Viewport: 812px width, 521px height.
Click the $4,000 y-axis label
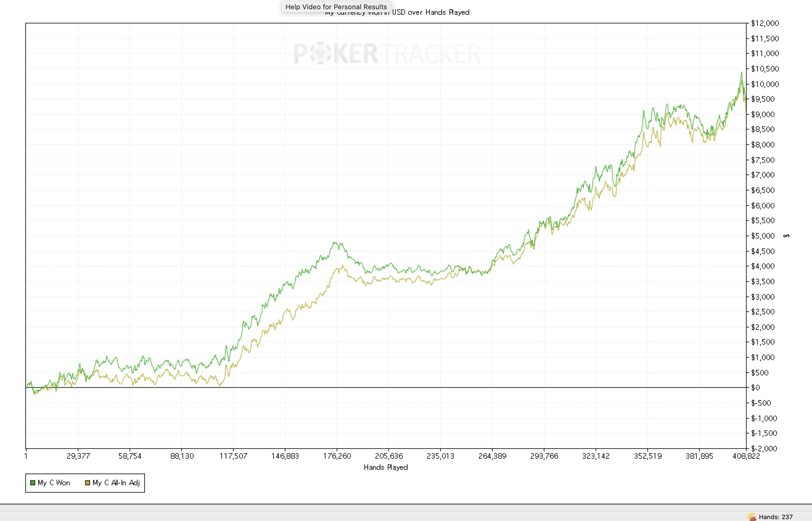click(x=763, y=266)
